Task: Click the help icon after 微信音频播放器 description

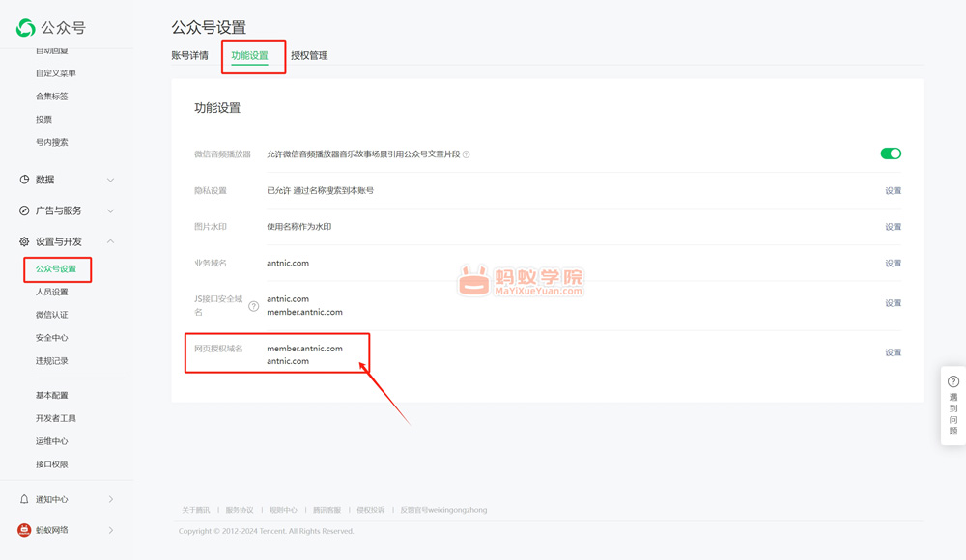Action: (467, 154)
